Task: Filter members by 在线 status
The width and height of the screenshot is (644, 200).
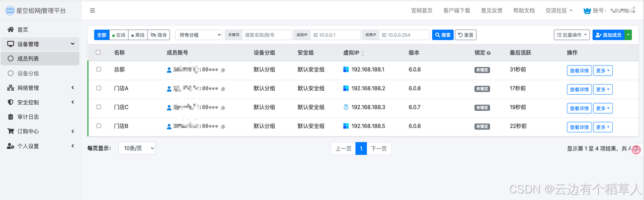Action: pos(119,35)
